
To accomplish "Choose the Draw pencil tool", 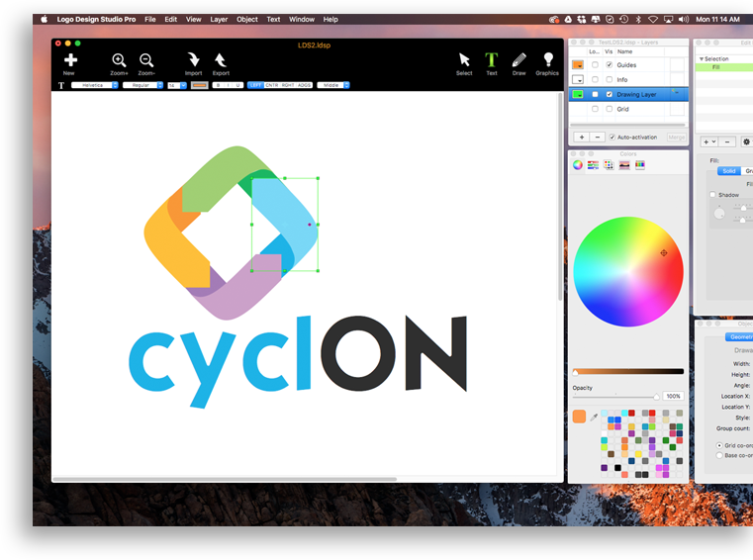I will pyautogui.click(x=518, y=59).
